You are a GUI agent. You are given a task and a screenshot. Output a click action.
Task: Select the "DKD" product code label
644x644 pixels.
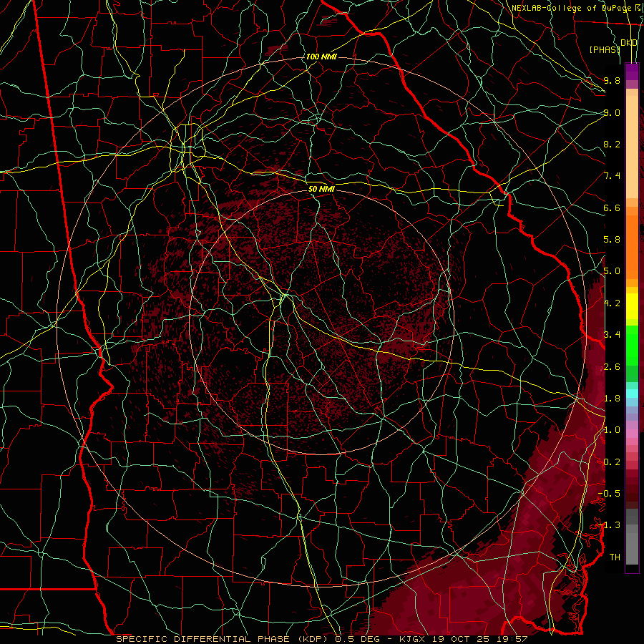(x=629, y=43)
